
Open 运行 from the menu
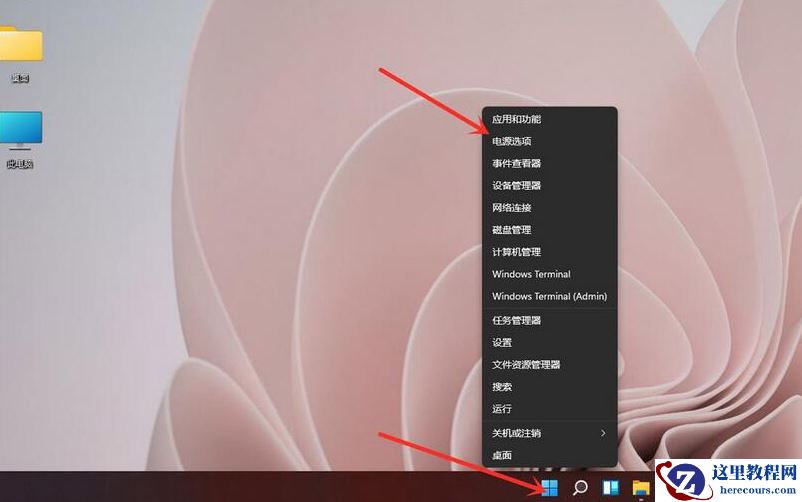click(x=550, y=409)
